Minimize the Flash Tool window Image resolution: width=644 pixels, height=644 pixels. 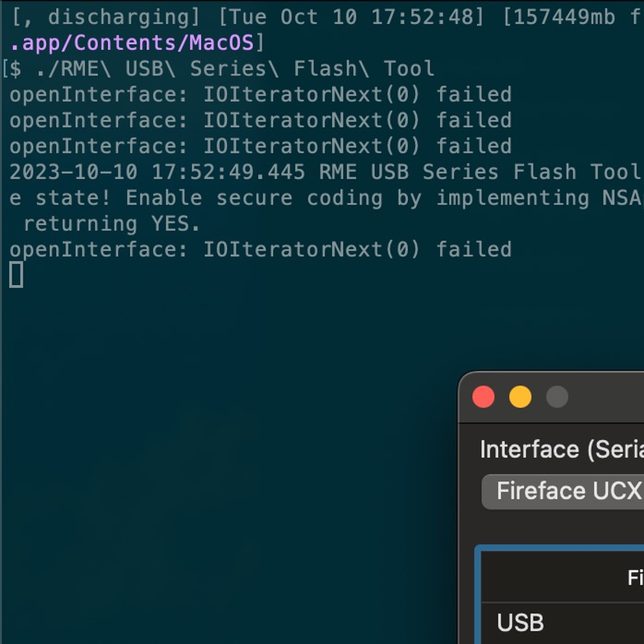[x=520, y=397]
